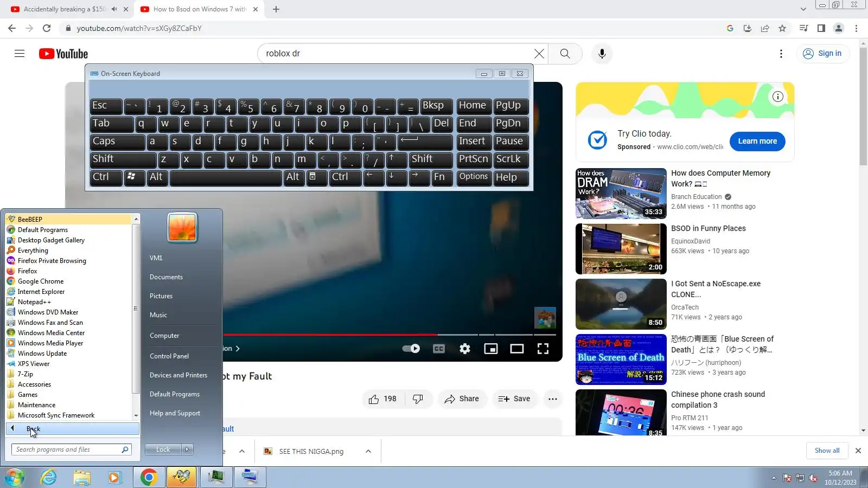Switch player to theater mode
Viewport: 868px width, 488px height.
point(517,349)
